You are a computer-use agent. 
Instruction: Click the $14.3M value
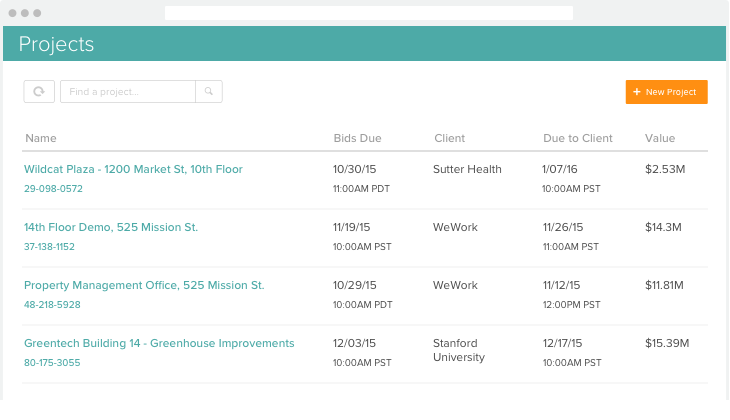[x=663, y=227]
